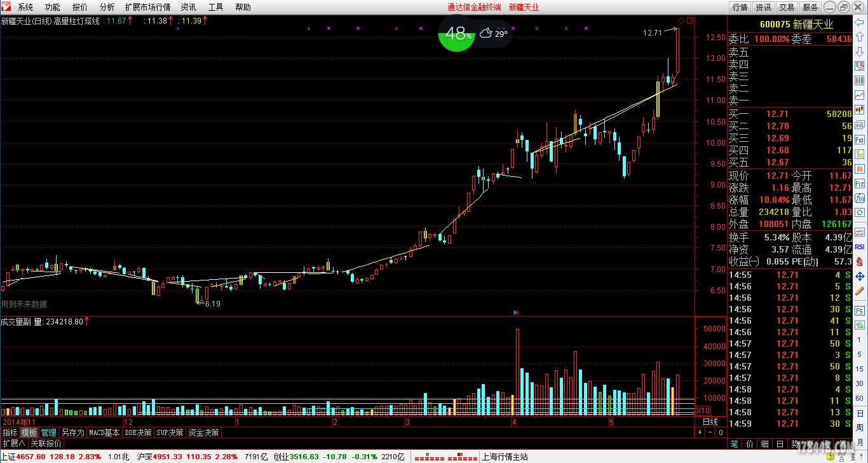Click the 服务 button at top right
The image size is (868, 463).
810,7
